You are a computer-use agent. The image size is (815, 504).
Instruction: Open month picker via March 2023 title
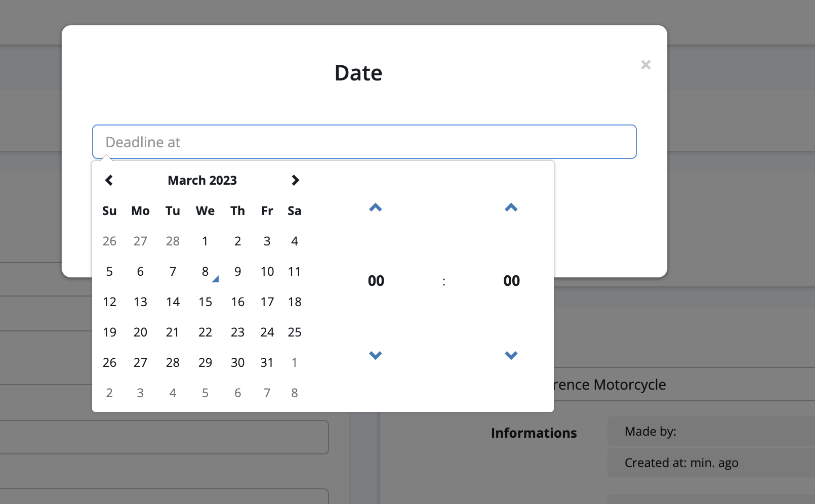202,180
